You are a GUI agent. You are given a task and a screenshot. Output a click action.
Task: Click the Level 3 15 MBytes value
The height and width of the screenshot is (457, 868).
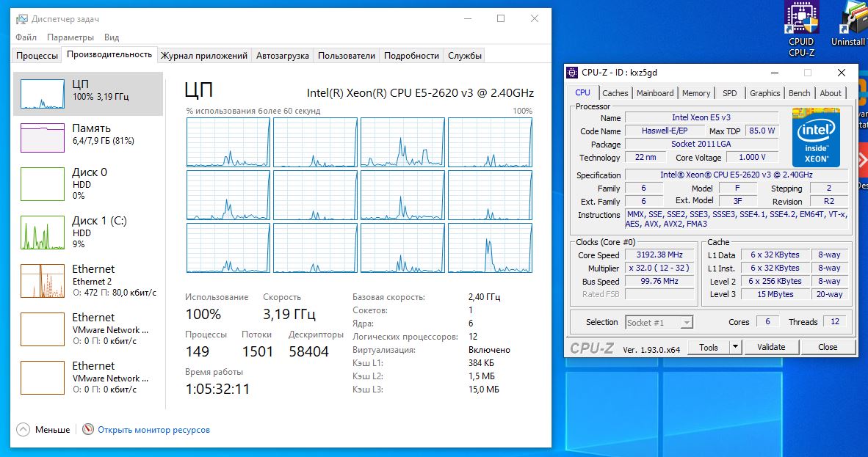click(x=775, y=294)
